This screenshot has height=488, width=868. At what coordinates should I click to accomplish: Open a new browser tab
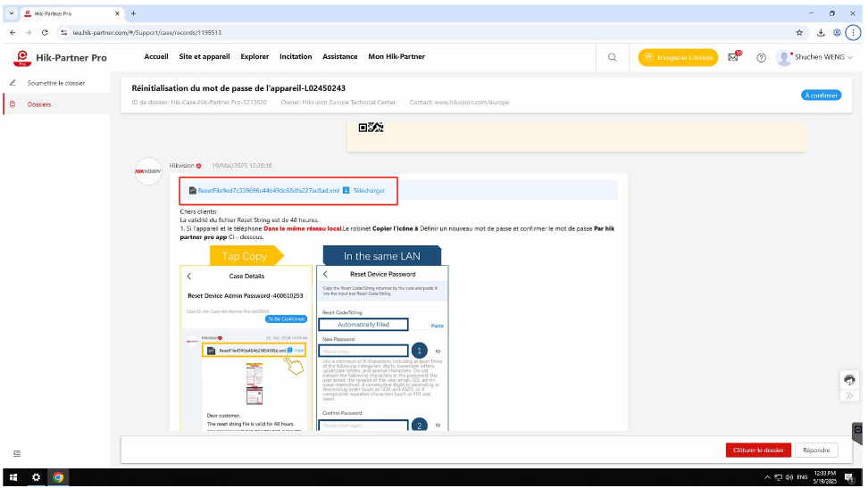[133, 13]
